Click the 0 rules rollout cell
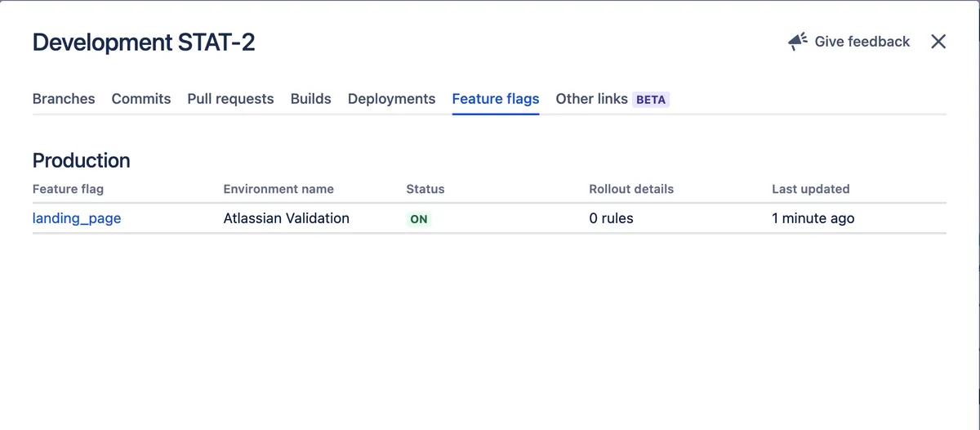980x430 pixels. (x=612, y=218)
